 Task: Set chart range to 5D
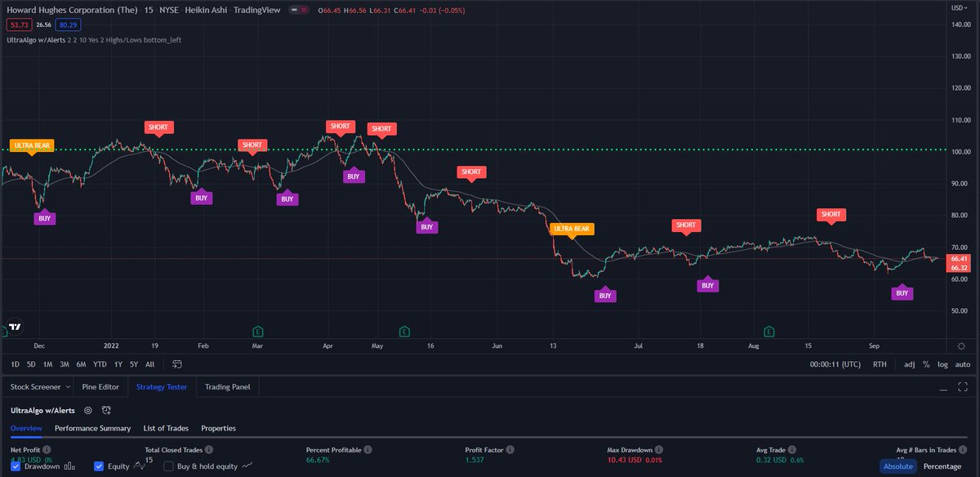click(31, 364)
